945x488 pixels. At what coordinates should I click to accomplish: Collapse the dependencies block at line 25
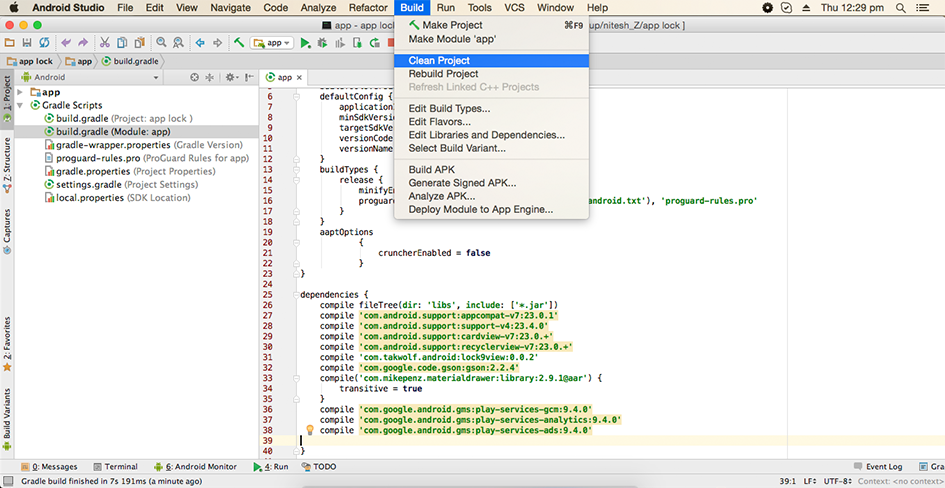click(x=296, y=295)
